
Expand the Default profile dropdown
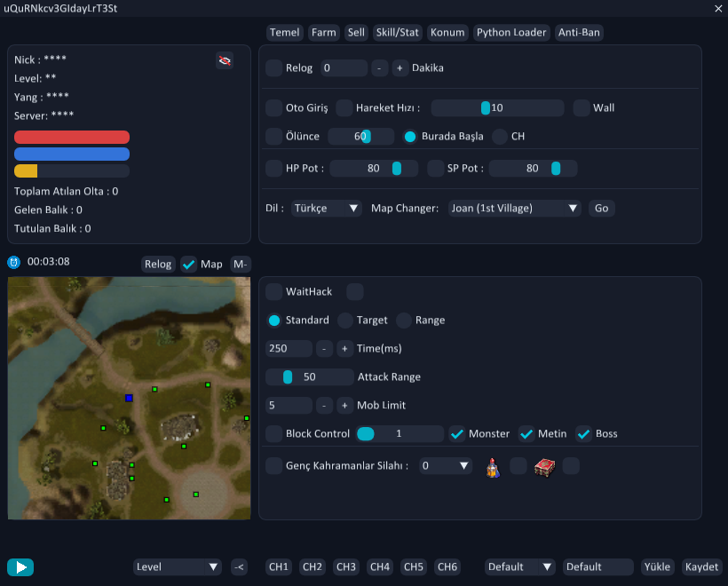click(520, 567)
